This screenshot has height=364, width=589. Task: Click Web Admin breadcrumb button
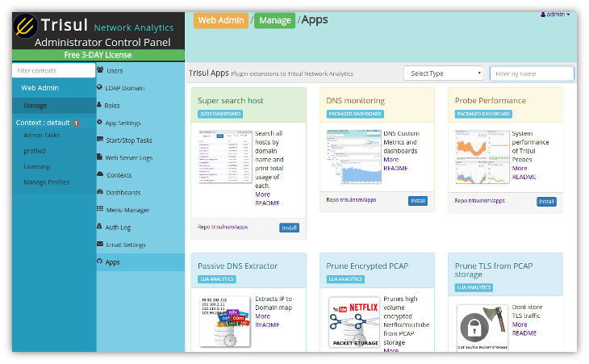coord(221,20)
